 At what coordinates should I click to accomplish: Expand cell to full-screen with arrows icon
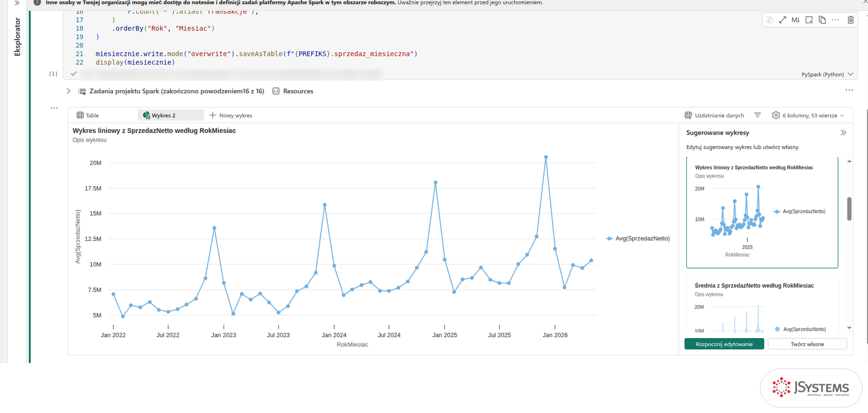[x=782, y=20]
